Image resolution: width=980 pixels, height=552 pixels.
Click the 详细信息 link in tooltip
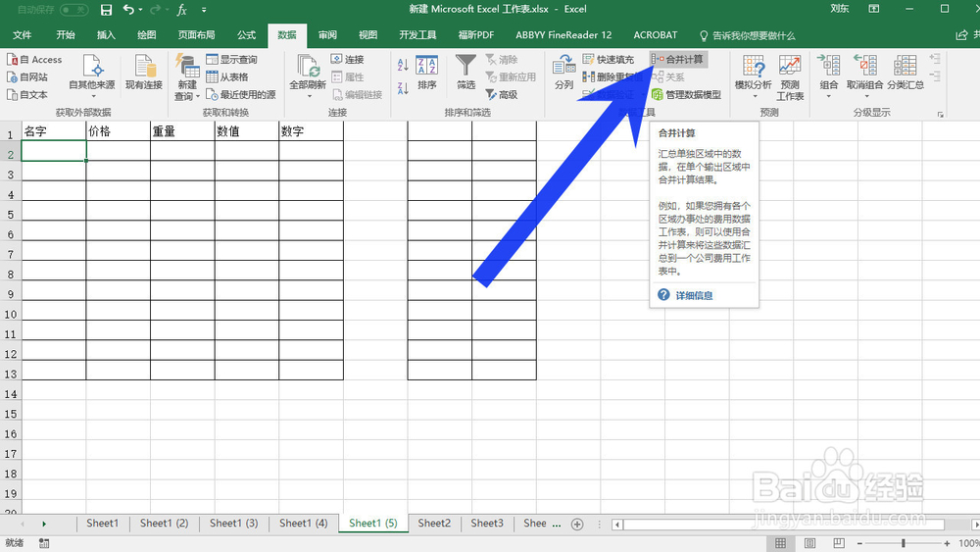tap(694, 295)
